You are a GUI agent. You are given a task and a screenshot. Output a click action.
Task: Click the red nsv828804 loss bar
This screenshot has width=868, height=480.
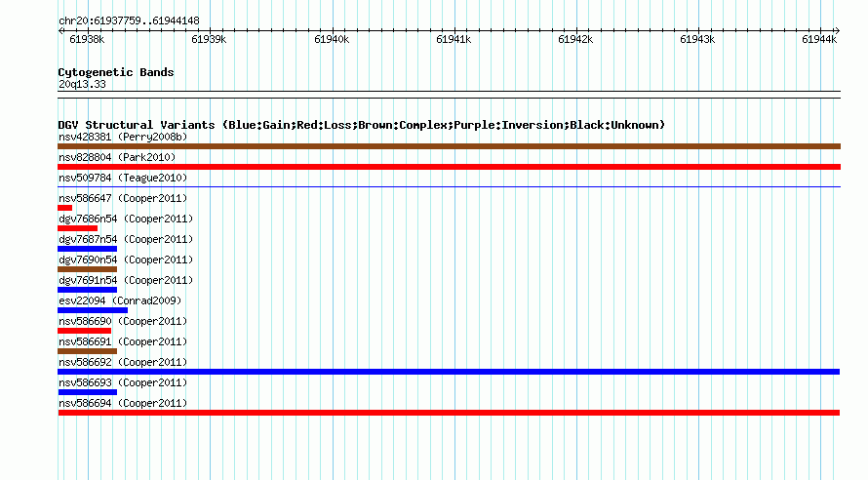(449, 167)
